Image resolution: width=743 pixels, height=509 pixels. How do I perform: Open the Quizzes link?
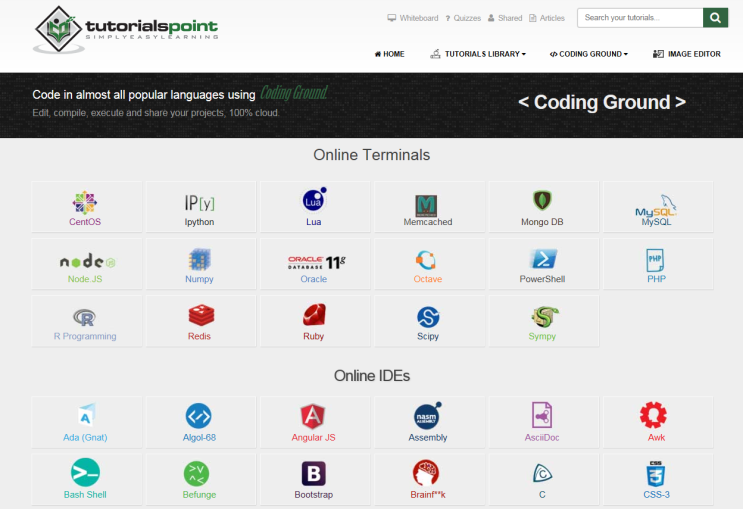click(x=463, y=18)
